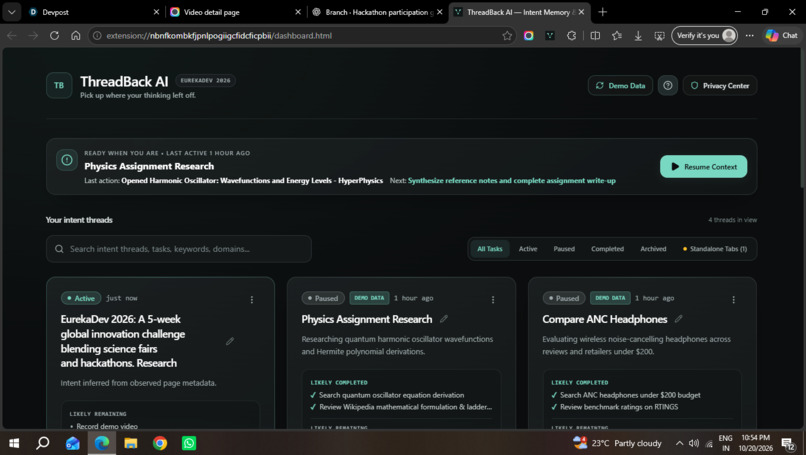Edit title pencil on Physics Assignment Research card

coord(444,319)
